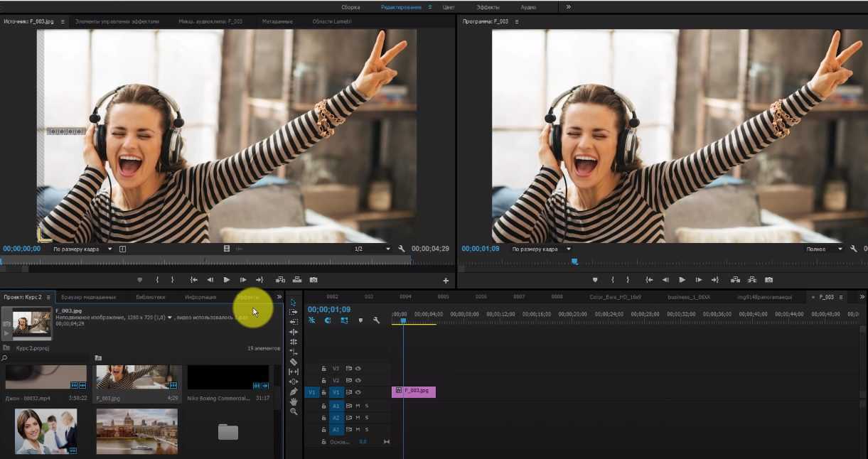Screen dimensions: 868x459
Task: Expand the workspaces overflow chevron at top
Action: [x=568, y=7]
